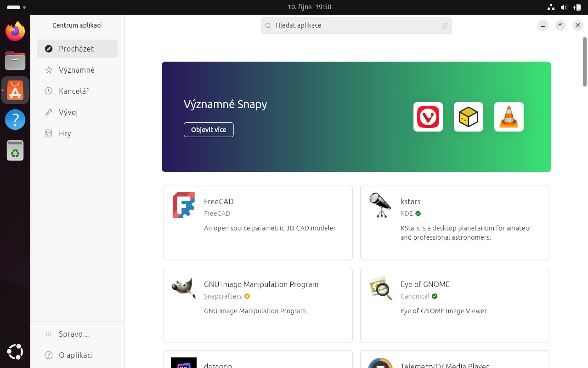The width and height of the screenshot is (588, 368).
Task: Click the Centrum aplikací title
Action: click(77, 25)
